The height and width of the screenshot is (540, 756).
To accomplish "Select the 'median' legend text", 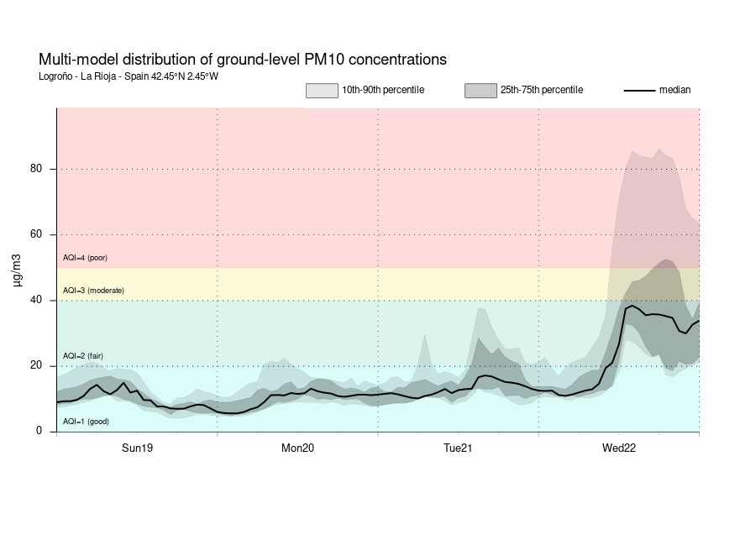I will click(675, 90).
